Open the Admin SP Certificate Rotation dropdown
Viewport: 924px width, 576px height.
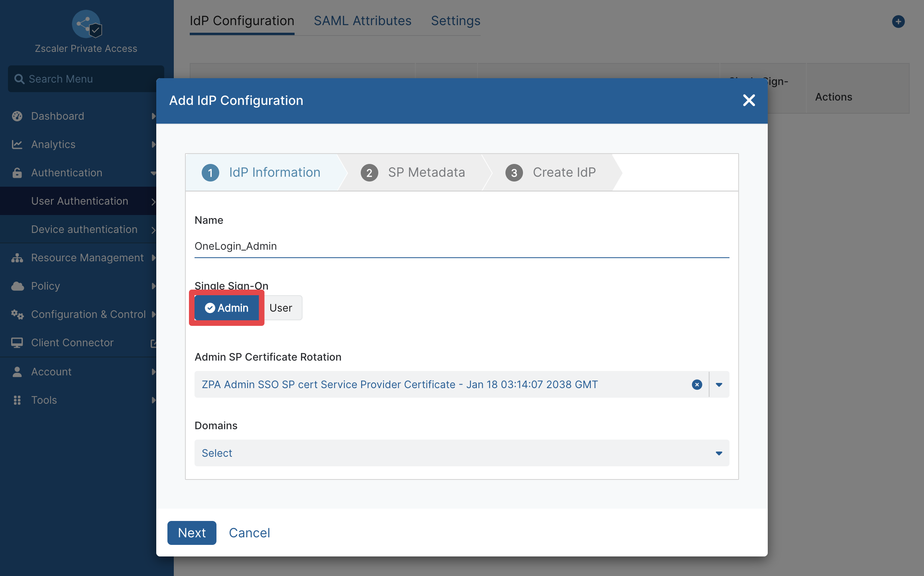pyautogui.click(x=719, y=385)
